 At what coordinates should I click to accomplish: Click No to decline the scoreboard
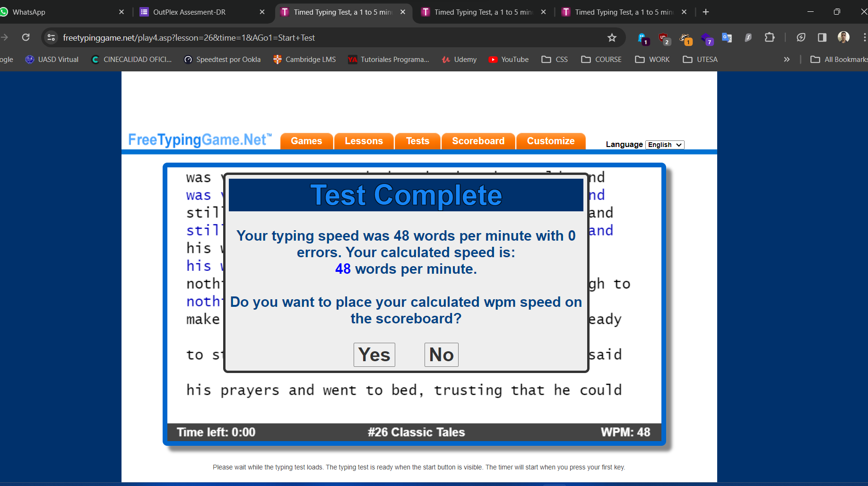coord(442,355)
